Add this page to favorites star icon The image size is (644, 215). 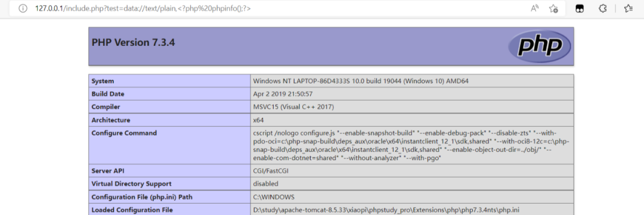coord(553,8)
